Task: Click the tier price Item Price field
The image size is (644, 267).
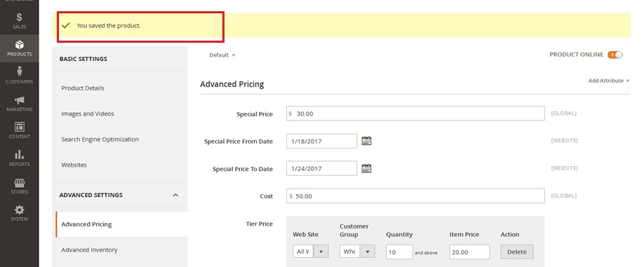Action: (469, 252)
